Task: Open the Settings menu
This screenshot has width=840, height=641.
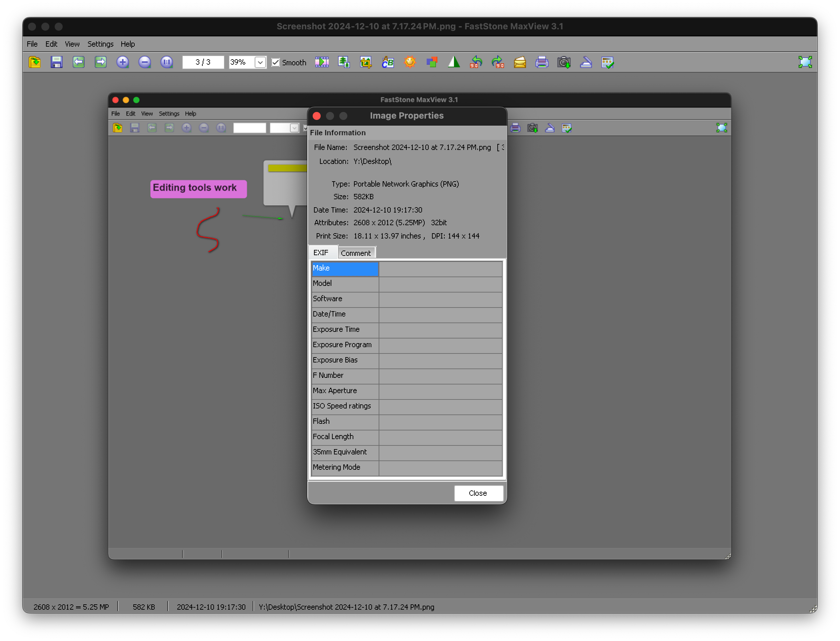Action: (x=100, y=44)
